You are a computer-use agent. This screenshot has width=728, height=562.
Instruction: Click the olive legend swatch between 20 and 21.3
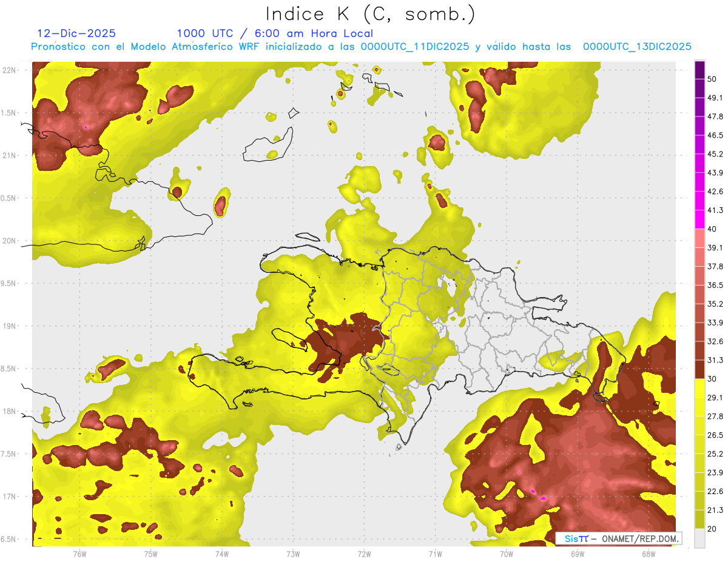point(699,519)
